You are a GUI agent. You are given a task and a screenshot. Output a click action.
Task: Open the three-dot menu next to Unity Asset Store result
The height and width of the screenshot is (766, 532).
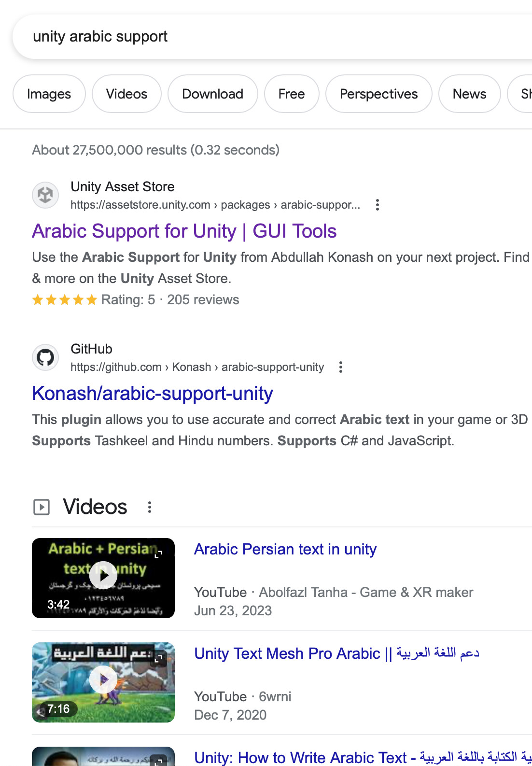pyautogui.click(x=377, y=205)
